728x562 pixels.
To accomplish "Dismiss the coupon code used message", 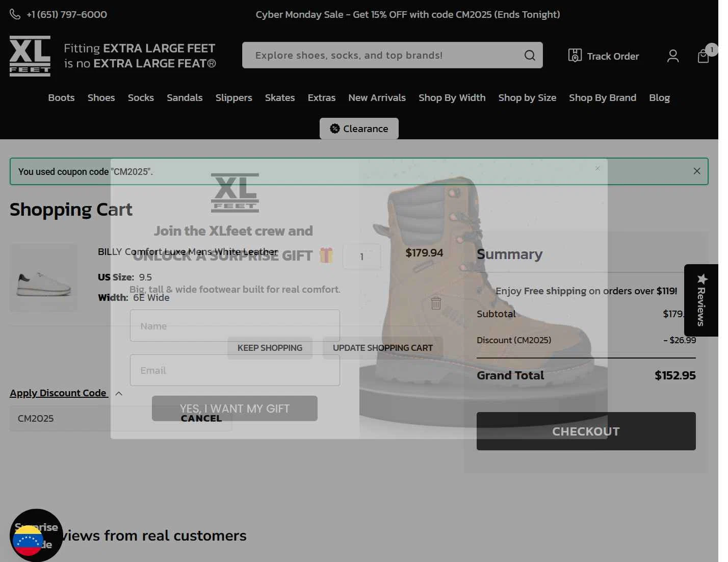I will [x=697, y=171].
